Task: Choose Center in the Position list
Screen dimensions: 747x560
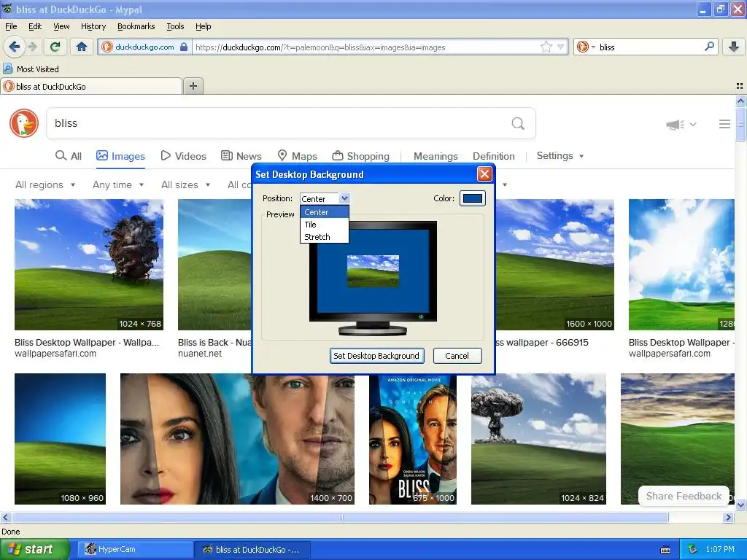Action: [x=324, y=212]
